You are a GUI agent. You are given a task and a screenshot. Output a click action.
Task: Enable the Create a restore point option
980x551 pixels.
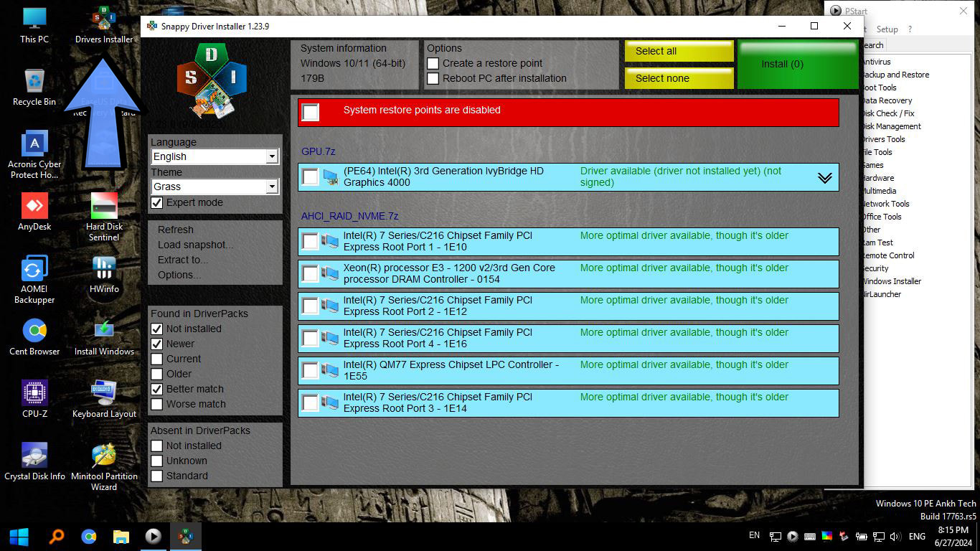[432, 63]
